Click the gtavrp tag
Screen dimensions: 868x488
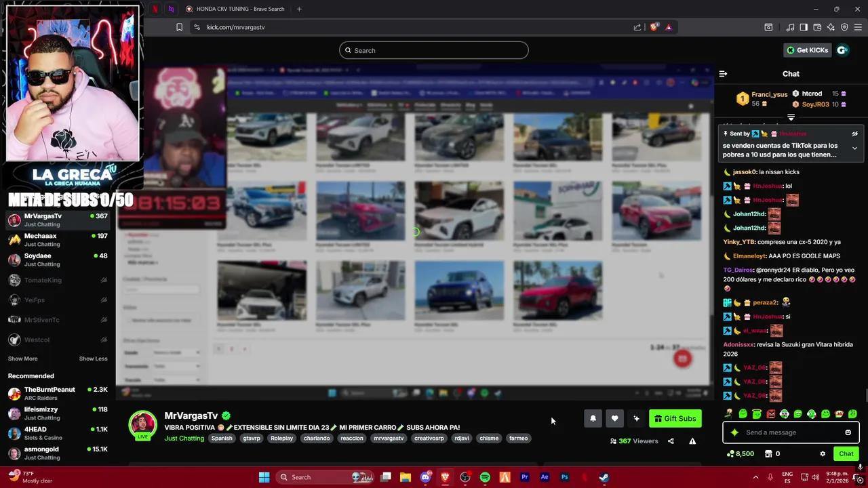pos(252,439)
